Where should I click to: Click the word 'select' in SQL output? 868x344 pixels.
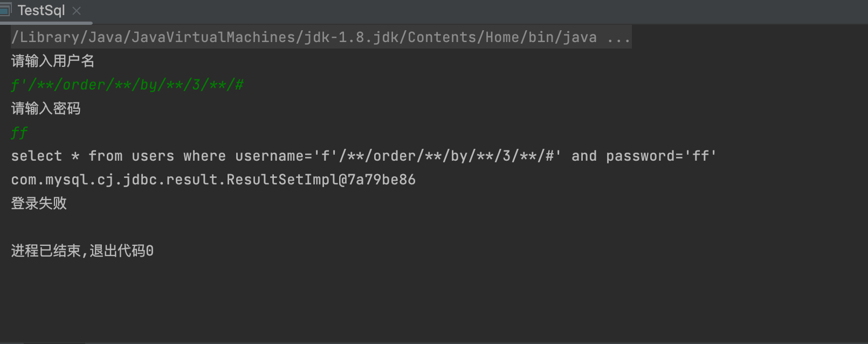pos(37,156)
